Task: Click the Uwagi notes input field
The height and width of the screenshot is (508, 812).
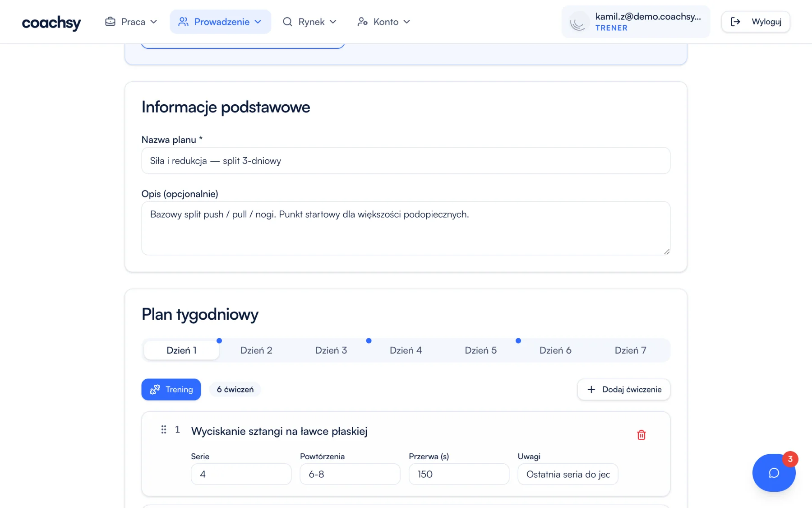Action: click(568, 474)
